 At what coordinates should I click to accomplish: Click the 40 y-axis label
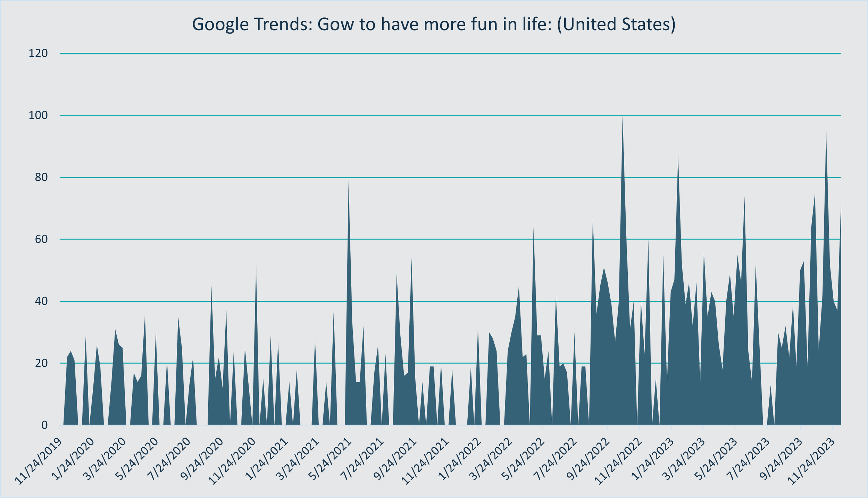pyautogui.click(x=41, y=301)
